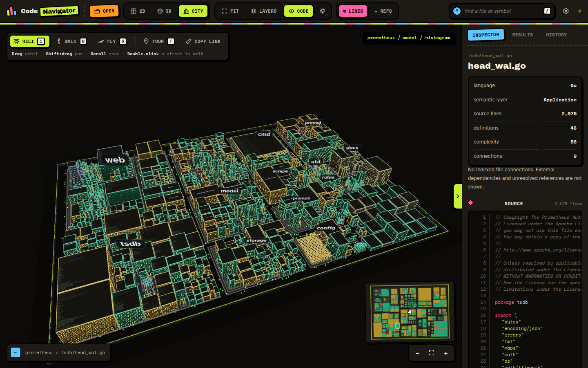Click the prompb district label

pyautogui.click(x=301, y=198)
